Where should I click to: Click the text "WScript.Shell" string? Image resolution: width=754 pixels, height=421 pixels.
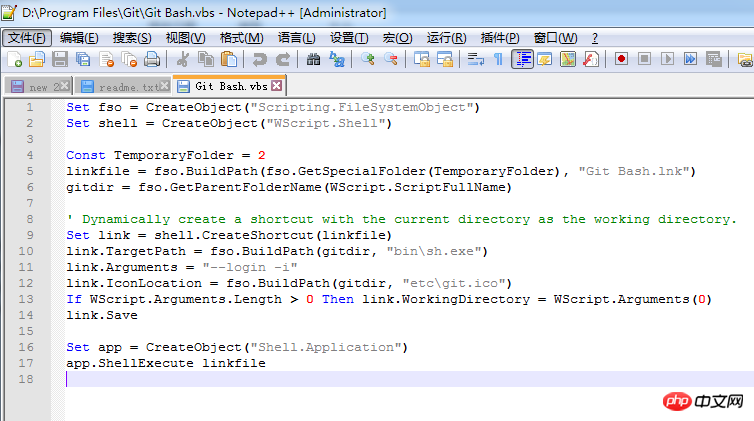coord(326,123)
